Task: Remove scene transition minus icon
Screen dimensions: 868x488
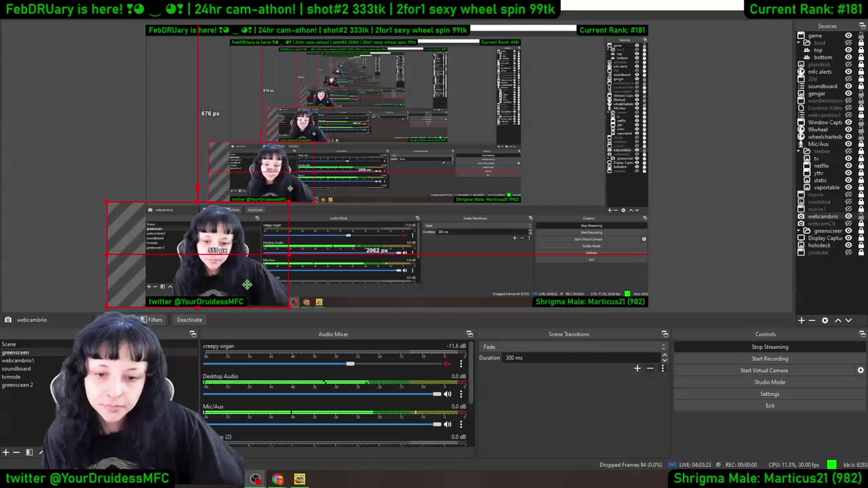Action: (x=650, y=368)
